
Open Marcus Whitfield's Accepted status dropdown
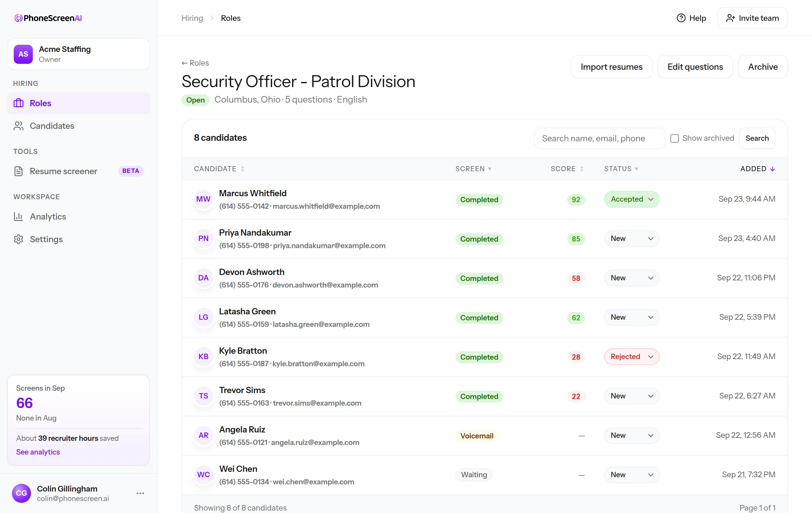click(632, 199)
